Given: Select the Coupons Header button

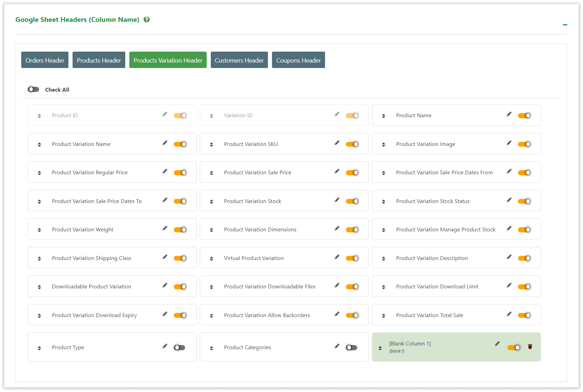Looking at the screenshot, I should click(x=298, y=60).
